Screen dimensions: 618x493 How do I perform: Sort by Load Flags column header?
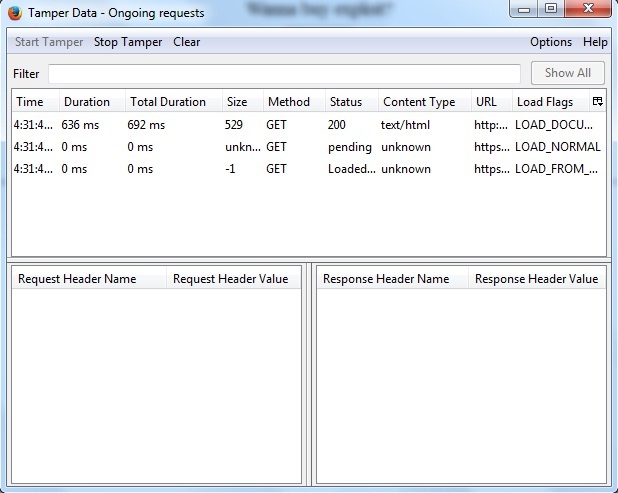551,102
